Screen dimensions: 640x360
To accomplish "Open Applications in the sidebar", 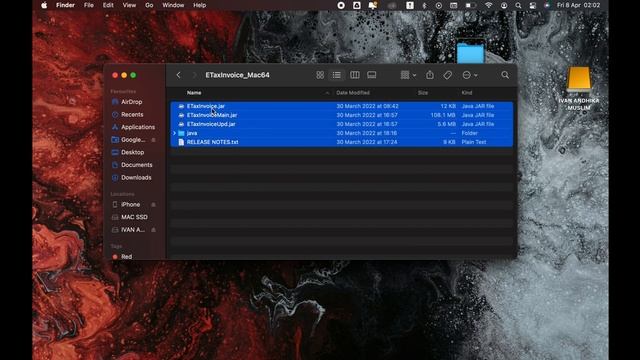I will point(138,127).
